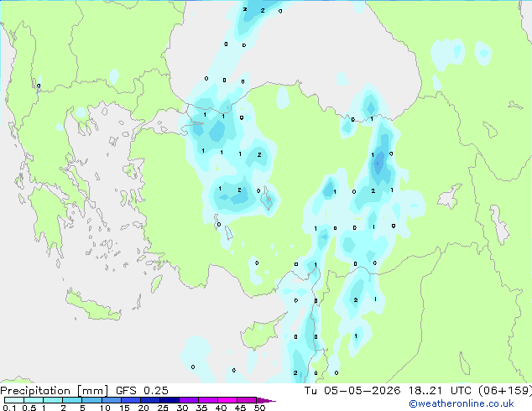Click the '(06+159)' forecast run text

pos(505,391)
